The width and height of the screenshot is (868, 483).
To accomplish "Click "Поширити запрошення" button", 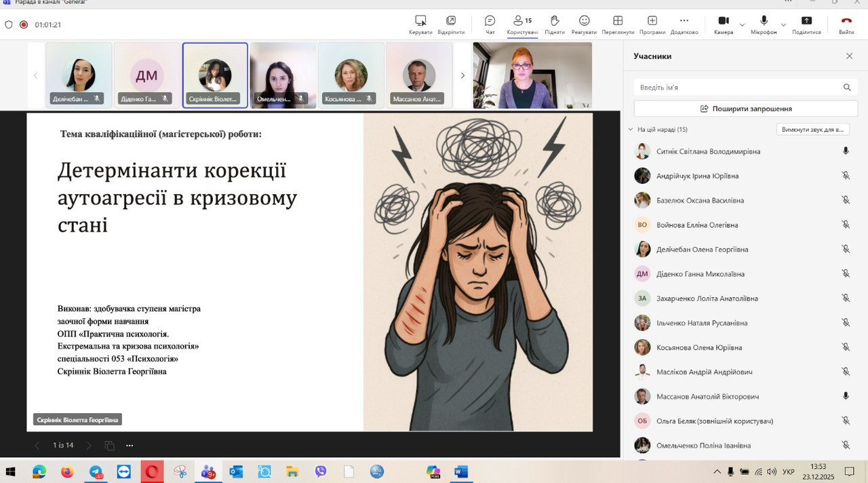I will pyautogui.click(x=745, y=109).
